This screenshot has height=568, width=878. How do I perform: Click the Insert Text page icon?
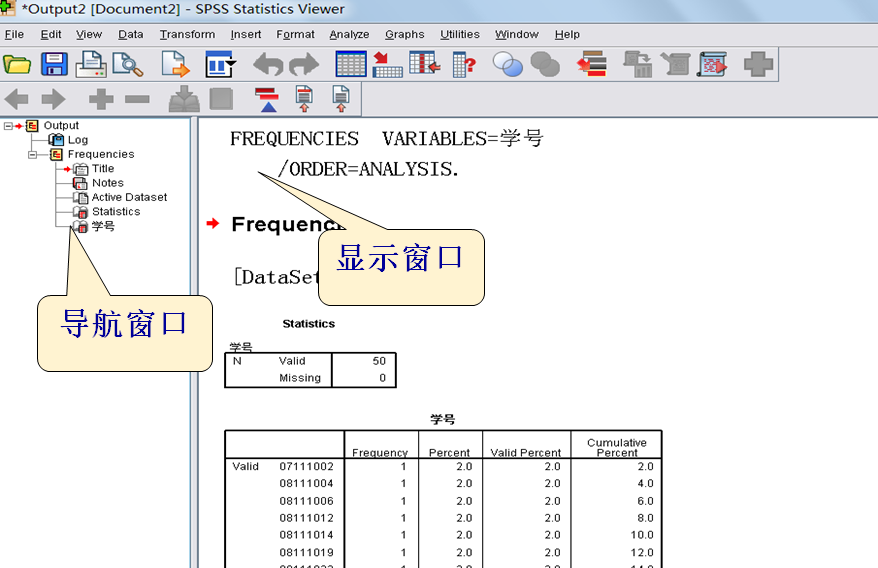(x=341, y=99)
